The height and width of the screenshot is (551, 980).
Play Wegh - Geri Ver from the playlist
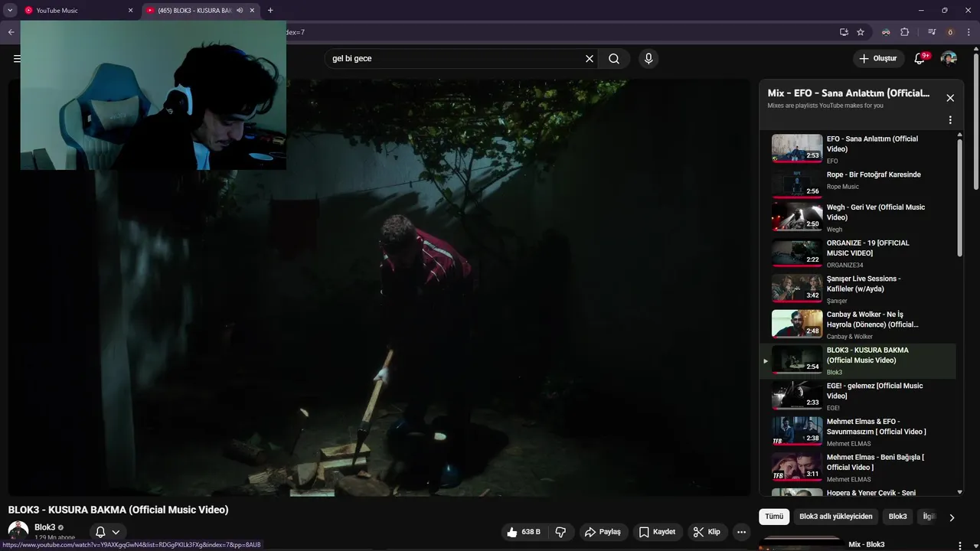[857, 217]
